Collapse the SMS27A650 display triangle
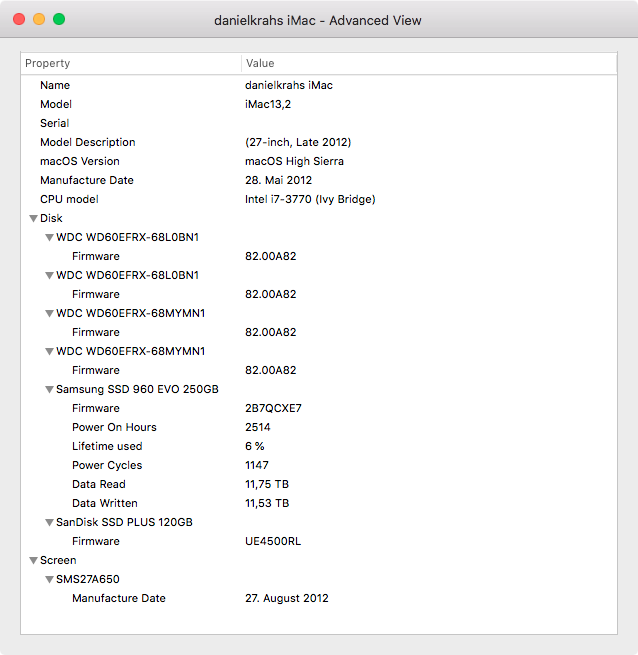 (x=49, y=580)
